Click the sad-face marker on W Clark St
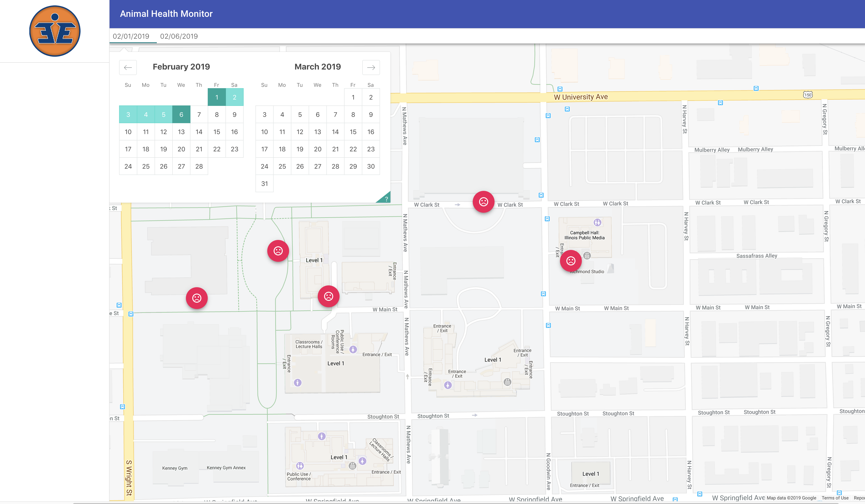 click(x=483, y=202)
